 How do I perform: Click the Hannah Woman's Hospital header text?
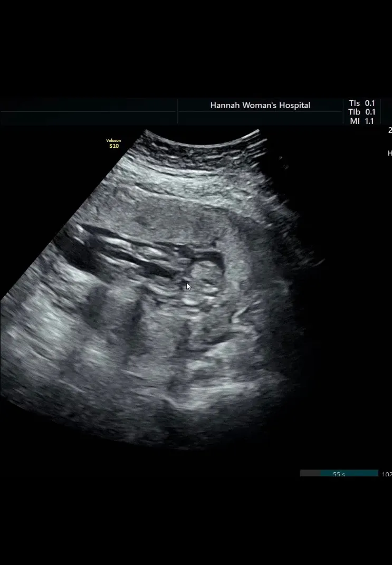point(260,105)
